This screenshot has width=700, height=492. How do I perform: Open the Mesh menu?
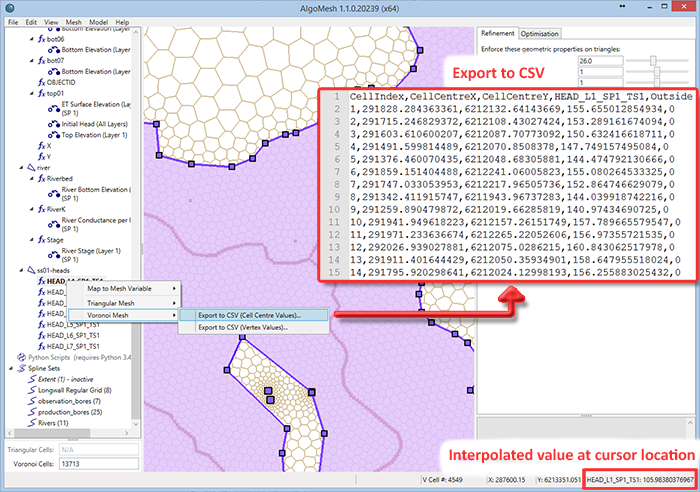point(74,22)
